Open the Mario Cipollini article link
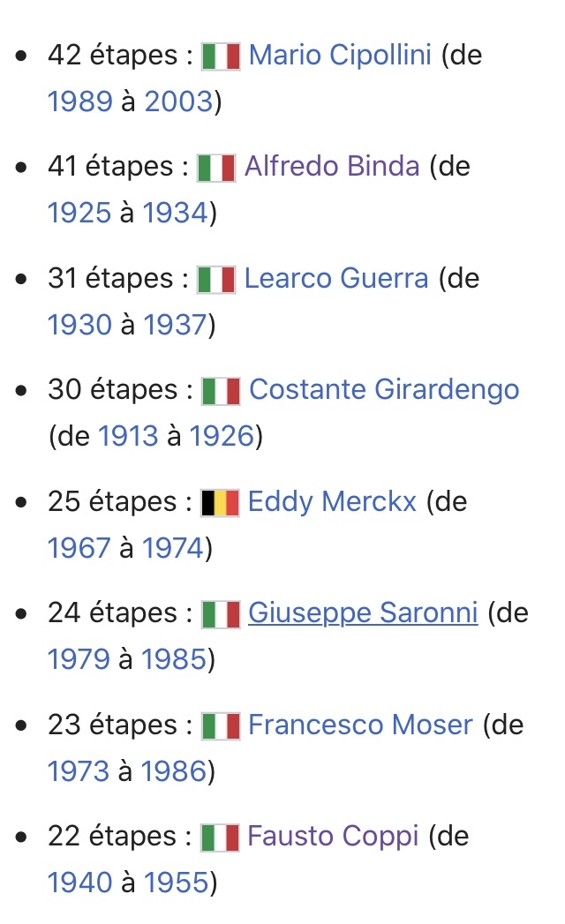Image resolution: width=565 pixels, height=924 pixels. 340,56
